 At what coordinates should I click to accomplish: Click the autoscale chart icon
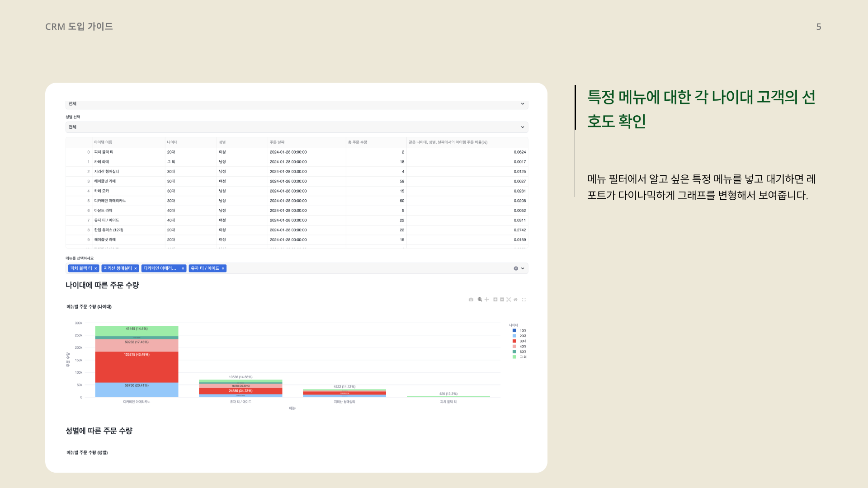[x=509, y=300]
